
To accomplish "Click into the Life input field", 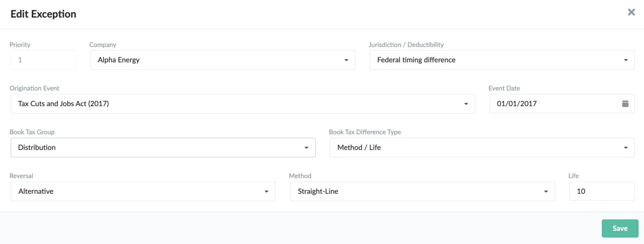I will (601, 191).
